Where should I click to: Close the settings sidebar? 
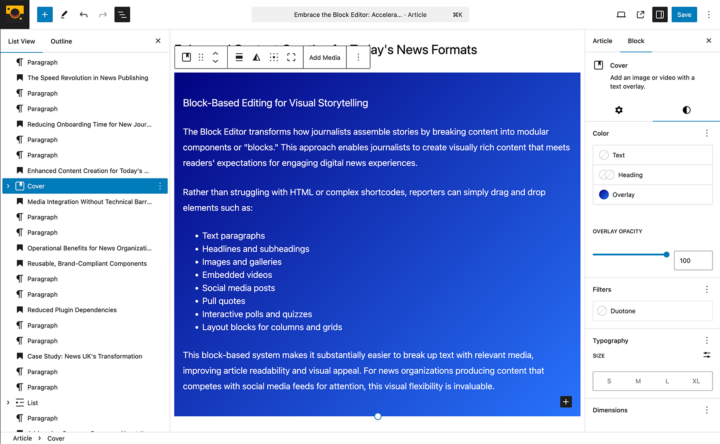point(709,41)
